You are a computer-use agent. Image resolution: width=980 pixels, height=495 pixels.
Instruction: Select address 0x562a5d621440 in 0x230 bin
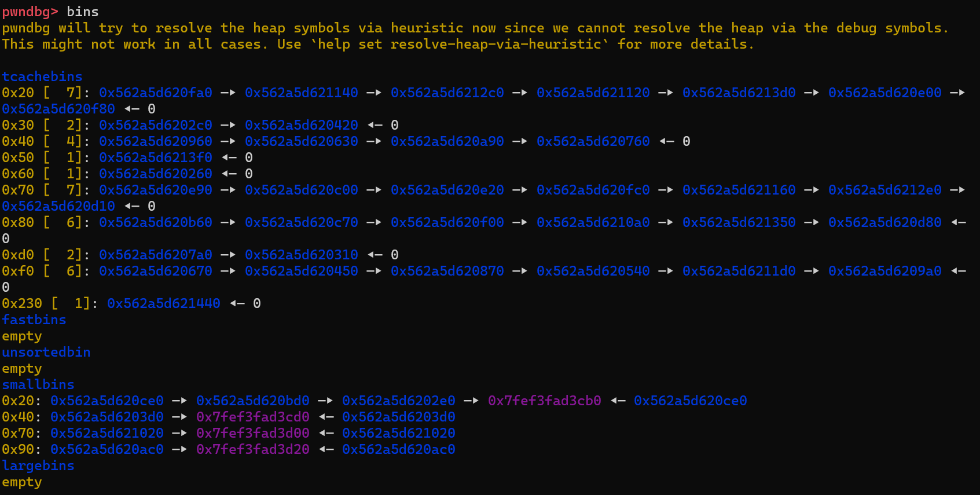click(164, 303)
